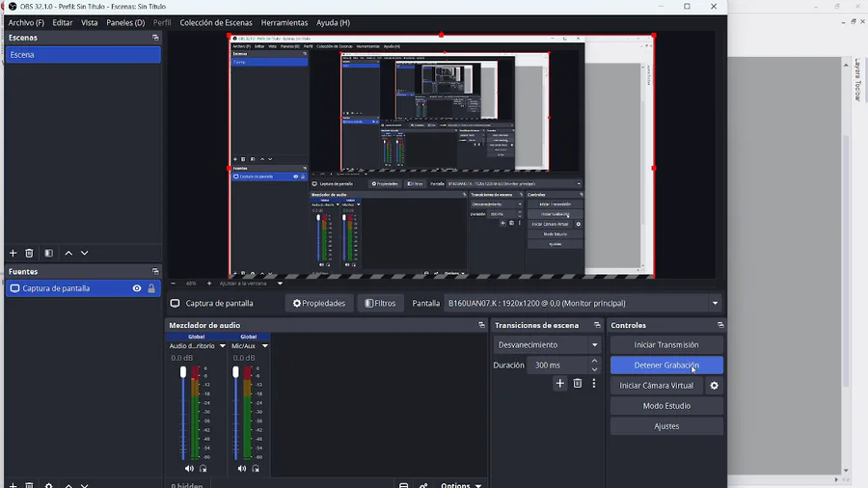Open source Propiedades button

point(319,303)
